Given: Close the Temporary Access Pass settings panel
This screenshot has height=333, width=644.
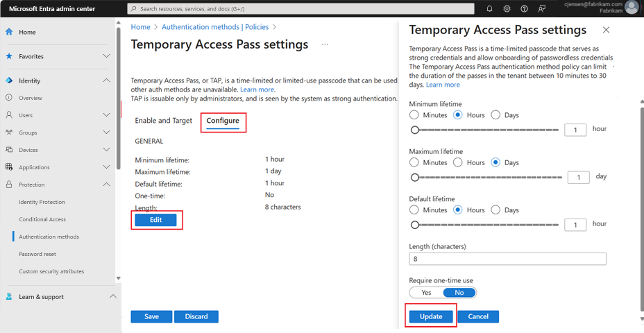Looking at the screenshot, I should pos(606,31).
